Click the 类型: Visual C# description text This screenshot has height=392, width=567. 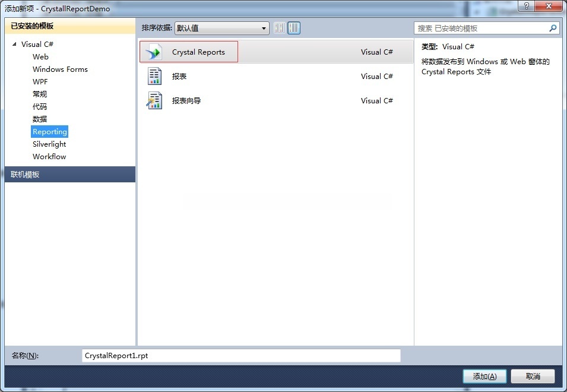[x=448, y=47]
